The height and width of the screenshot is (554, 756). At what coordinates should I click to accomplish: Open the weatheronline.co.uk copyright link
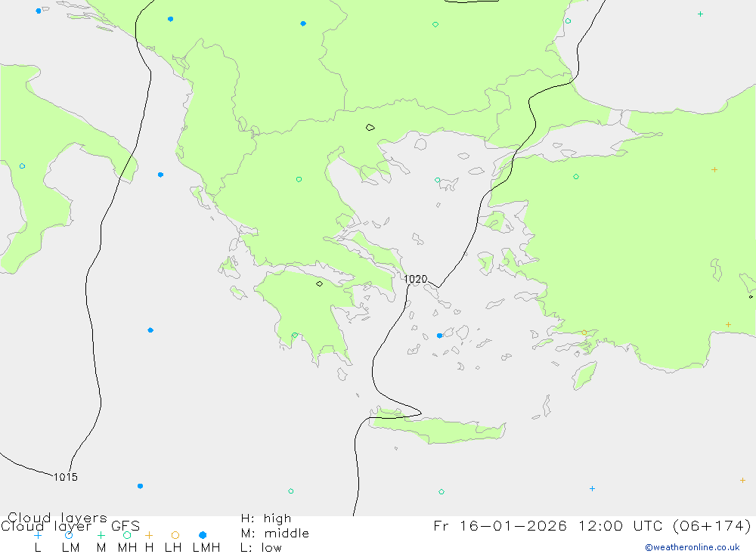(692, 547)
